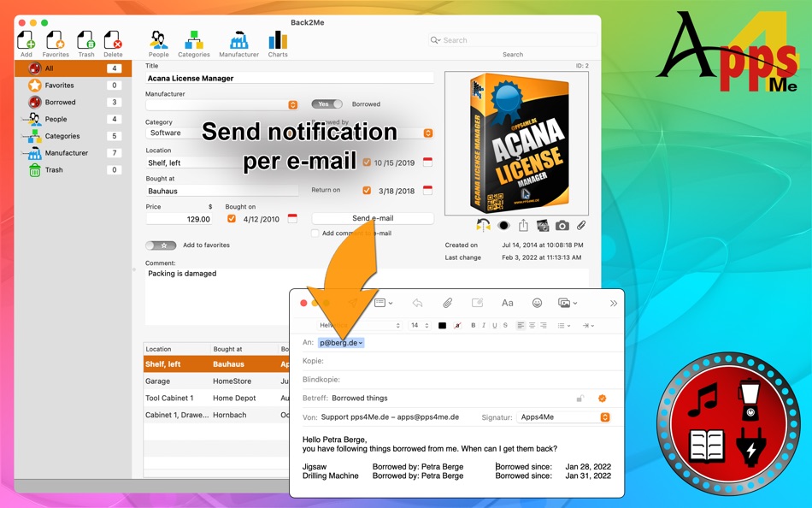Open the indent dropdown in the format bar

click(588, 326)
